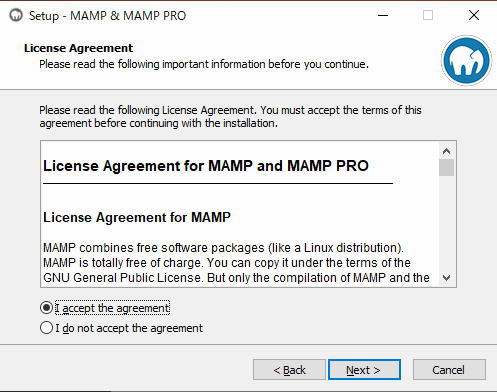Close the setup window with the X

pyautogui.click(x=474, y=15)
